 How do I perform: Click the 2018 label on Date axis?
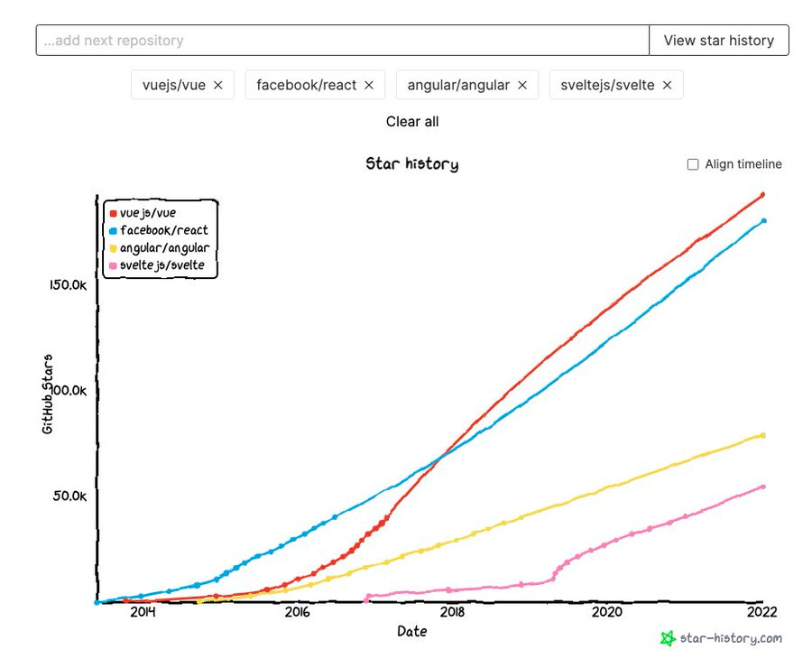[x=452, y=612]
